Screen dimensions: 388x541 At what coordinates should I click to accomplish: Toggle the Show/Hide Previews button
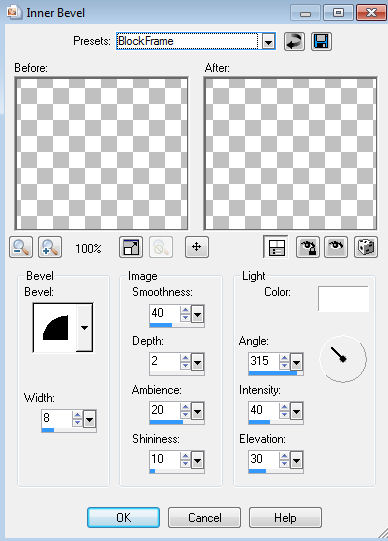click(x=276, y=247)
